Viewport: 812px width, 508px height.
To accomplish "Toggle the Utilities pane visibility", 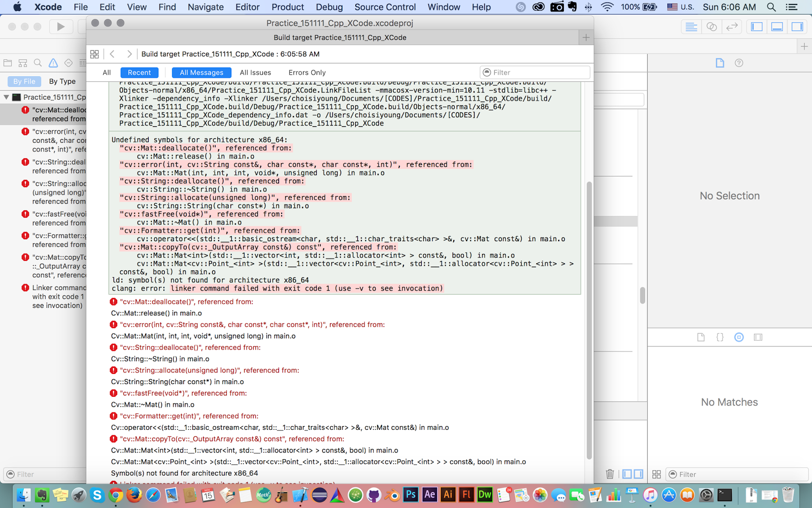I will click(797, 27).
